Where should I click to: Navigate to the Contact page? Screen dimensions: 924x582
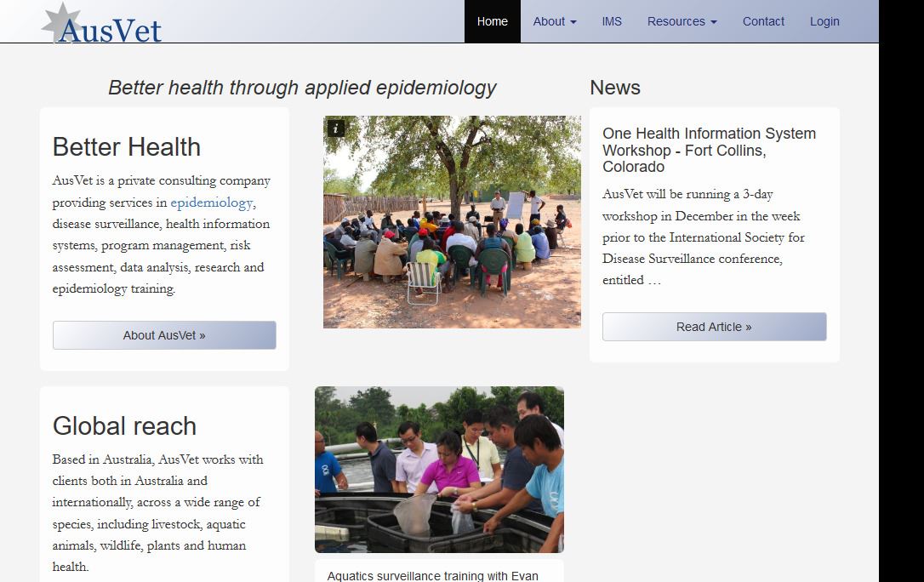[763, 21]
